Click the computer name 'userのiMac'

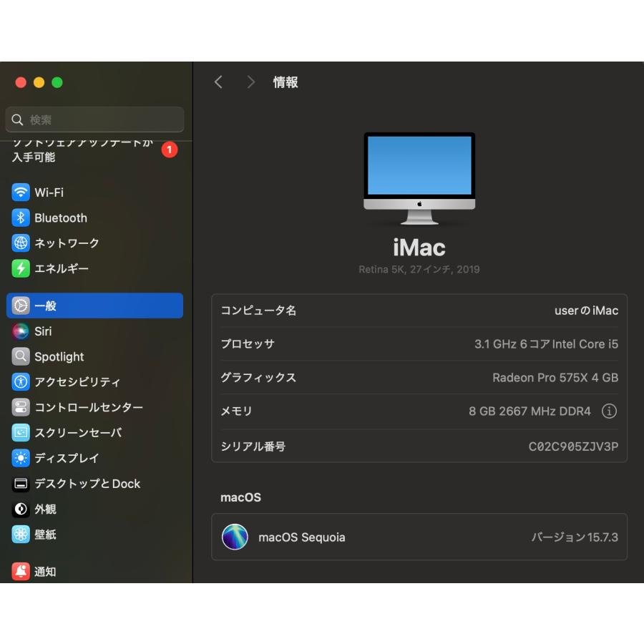586,311
